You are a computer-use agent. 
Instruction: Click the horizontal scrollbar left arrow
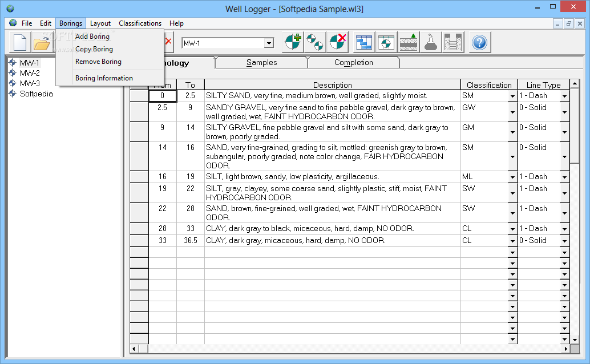(134, 349)
